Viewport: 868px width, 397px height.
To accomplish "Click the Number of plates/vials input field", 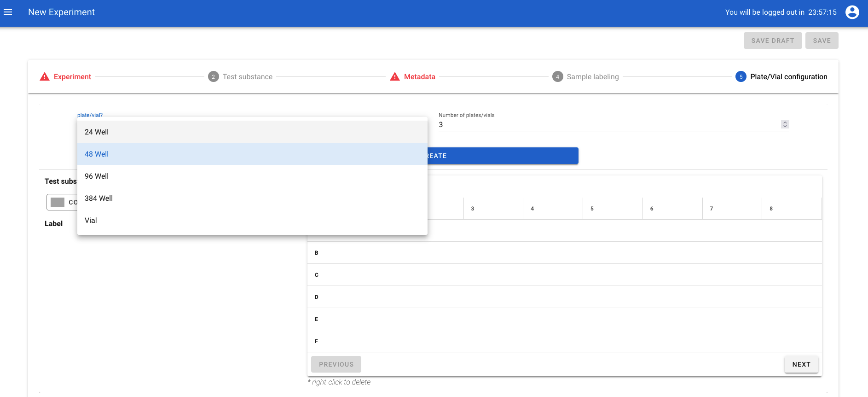I will pyautogui.click(x=608, y=125).
